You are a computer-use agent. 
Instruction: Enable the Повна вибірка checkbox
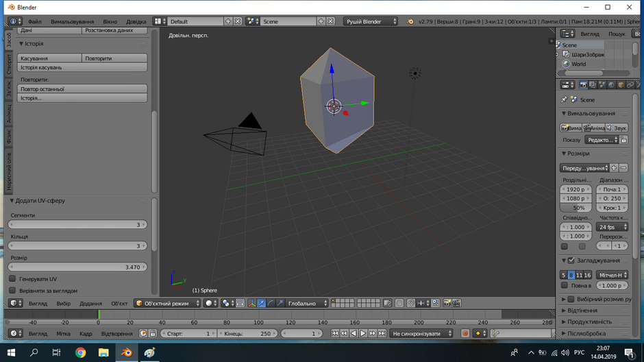point(565,285)
